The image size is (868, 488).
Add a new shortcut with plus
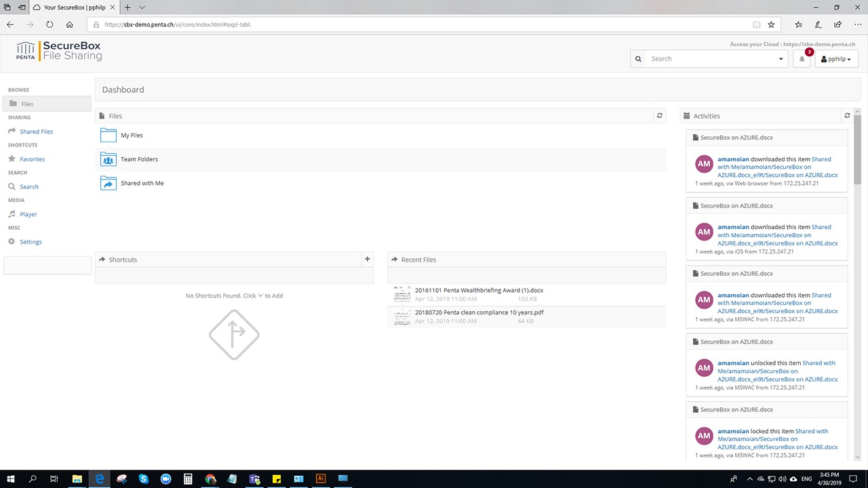[368, 259]
